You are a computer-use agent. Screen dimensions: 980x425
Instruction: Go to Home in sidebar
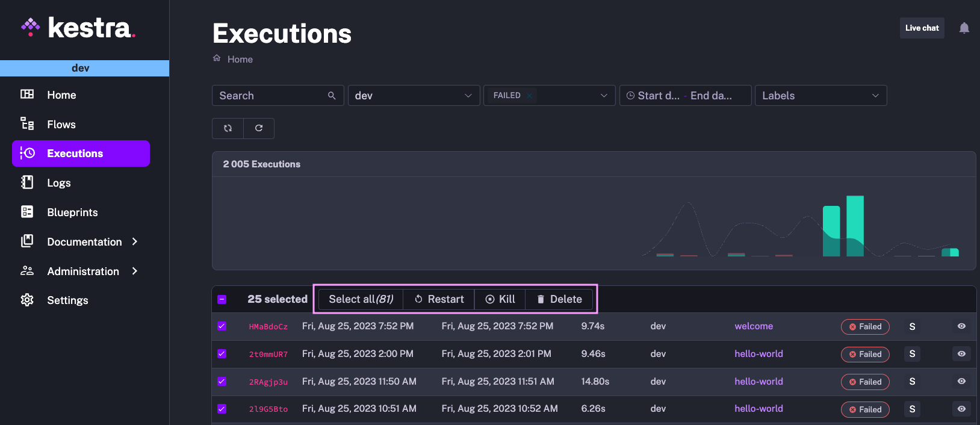coord(81,95)
